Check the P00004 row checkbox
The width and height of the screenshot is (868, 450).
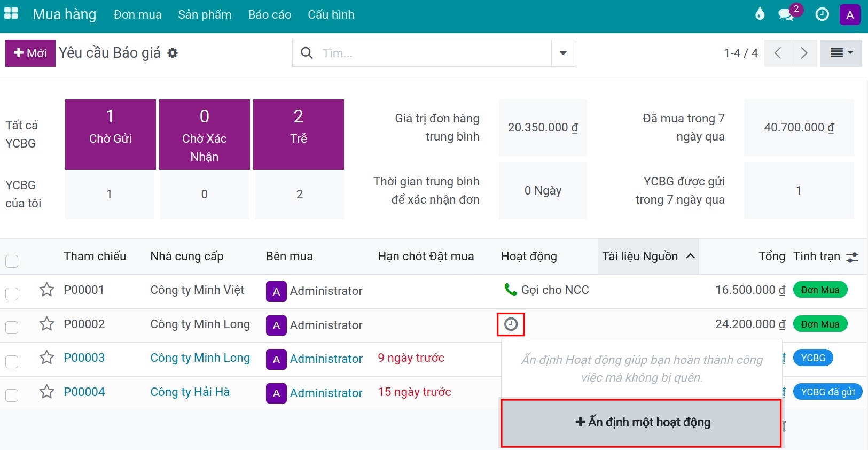(x=12, y=395)
